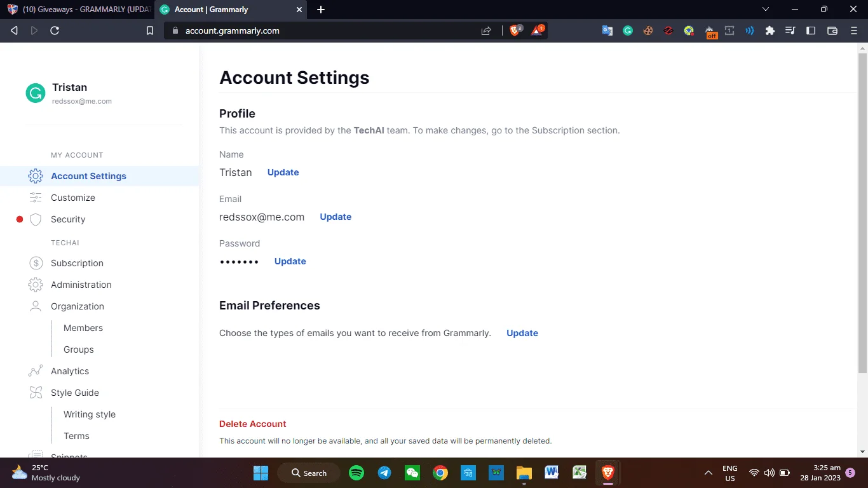Open the weather widget
The height and width of the screenshot is (488, 868).
46,473
